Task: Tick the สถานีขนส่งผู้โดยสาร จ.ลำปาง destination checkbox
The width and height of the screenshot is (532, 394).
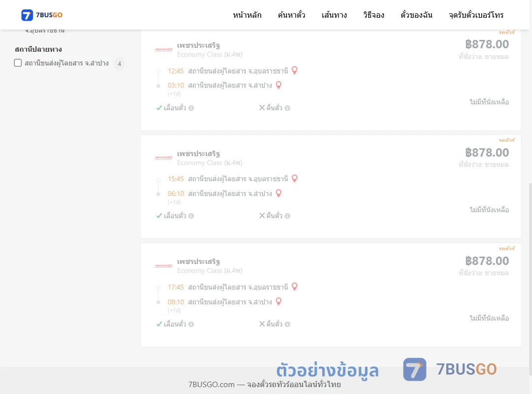Action: coord(18,63)
